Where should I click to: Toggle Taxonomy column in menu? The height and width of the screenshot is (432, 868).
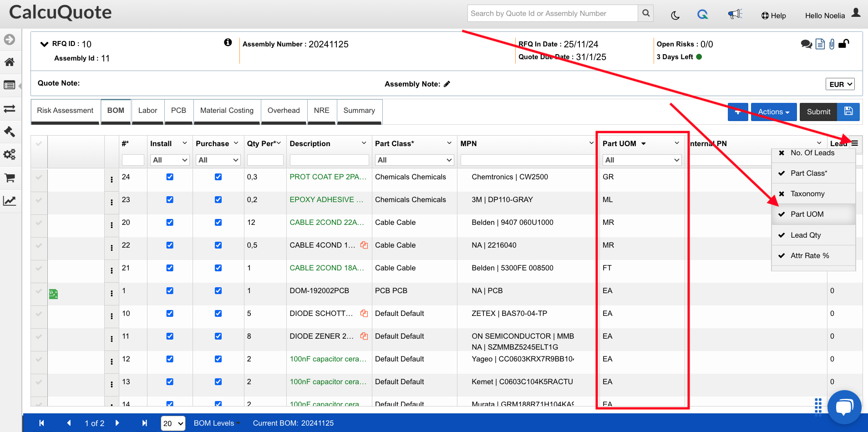click(x=813, y=193)
